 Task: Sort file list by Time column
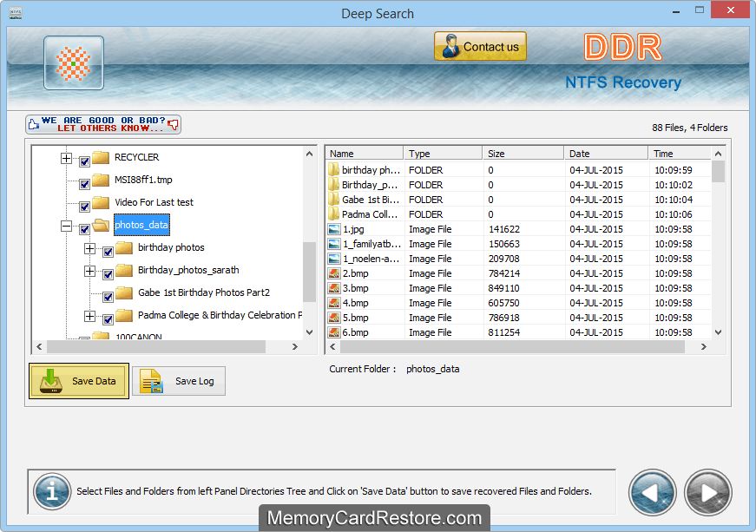(680, 154)
